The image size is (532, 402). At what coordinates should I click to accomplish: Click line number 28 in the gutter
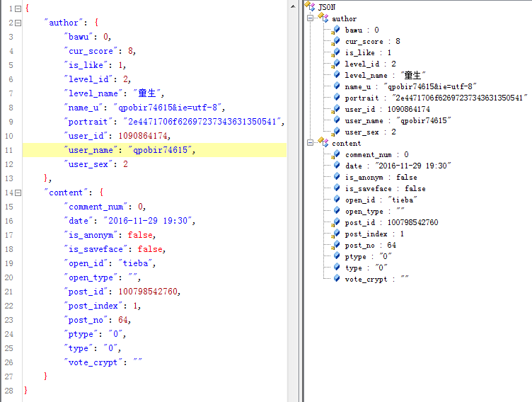[8, 391]
